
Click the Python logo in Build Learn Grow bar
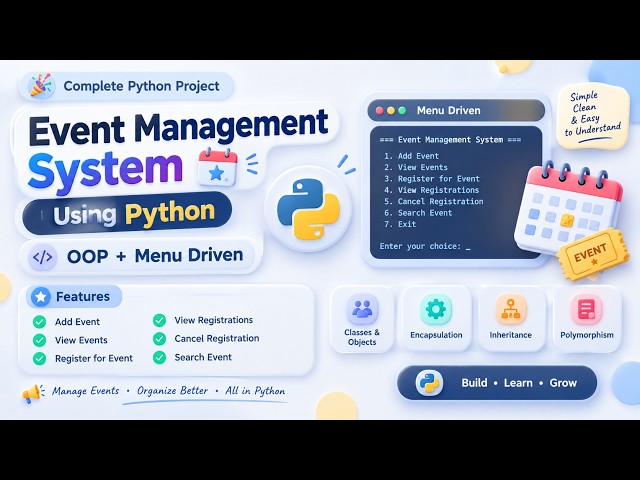(x=429, y=383)
